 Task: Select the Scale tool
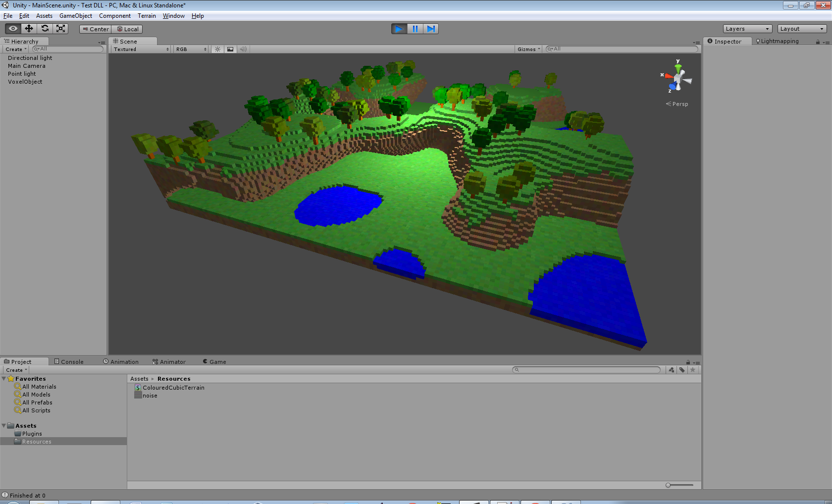pos(60,29)
